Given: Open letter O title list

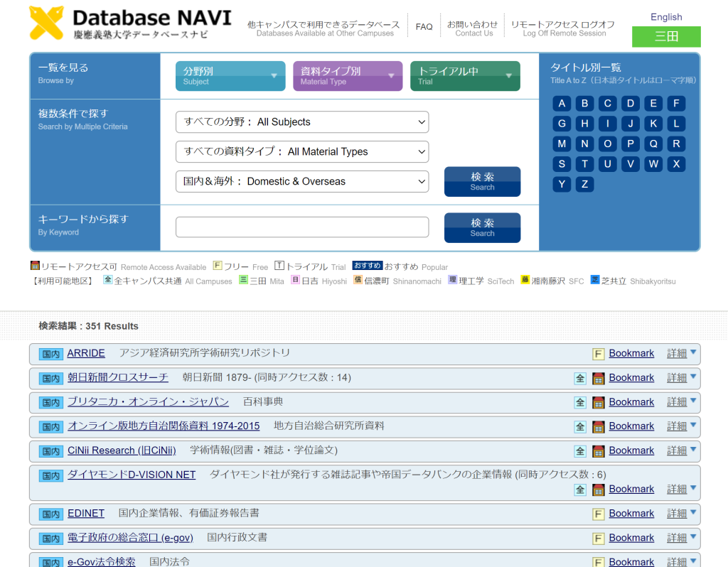Looking at the screenshot, I should 607,144.
